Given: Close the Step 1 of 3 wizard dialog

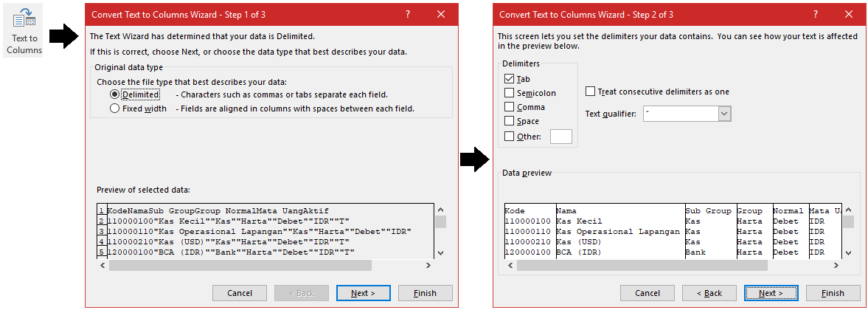Looking at the screenshot, I should (441, 14).
